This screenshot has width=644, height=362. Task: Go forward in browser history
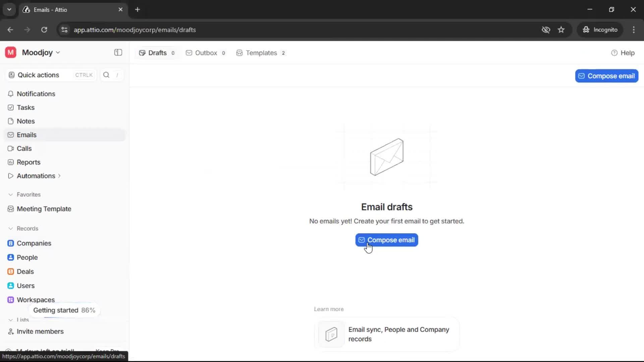(x=27, y=30)
